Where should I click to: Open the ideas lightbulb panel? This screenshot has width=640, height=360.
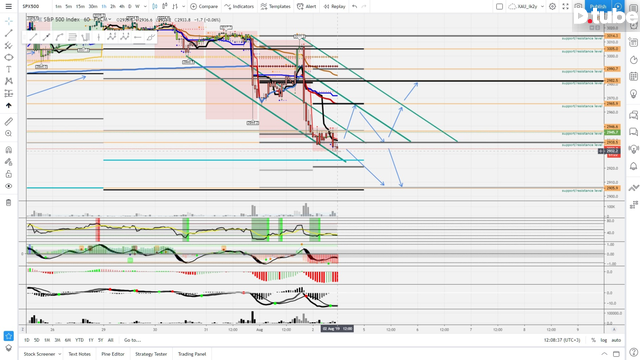[x=633, y=94]
